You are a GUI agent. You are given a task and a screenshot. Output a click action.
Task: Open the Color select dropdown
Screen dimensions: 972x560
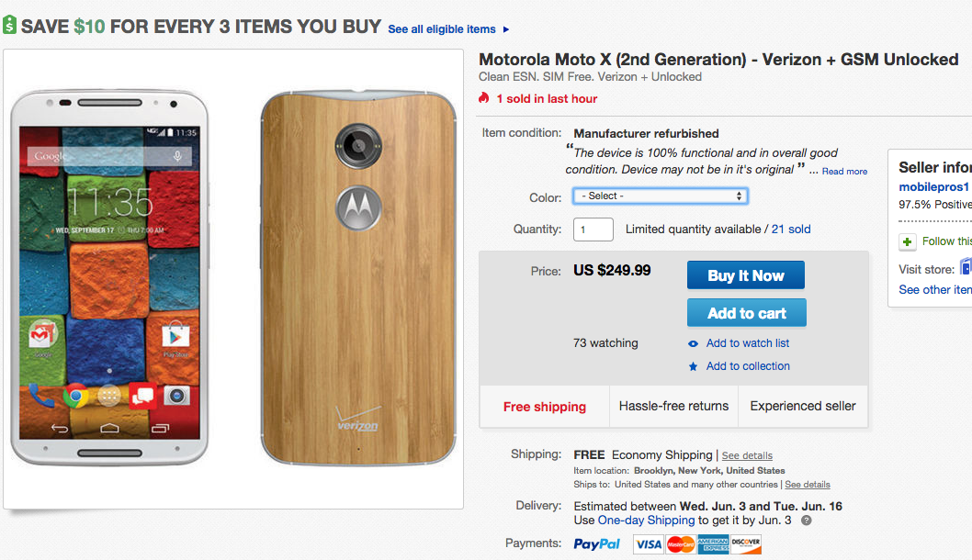(661, 196)
